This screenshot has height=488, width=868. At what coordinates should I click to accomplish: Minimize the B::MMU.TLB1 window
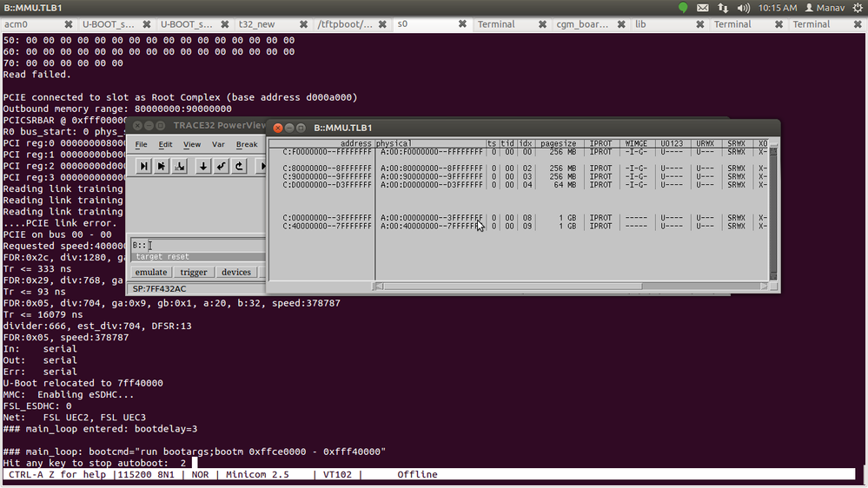click(289, 128)
